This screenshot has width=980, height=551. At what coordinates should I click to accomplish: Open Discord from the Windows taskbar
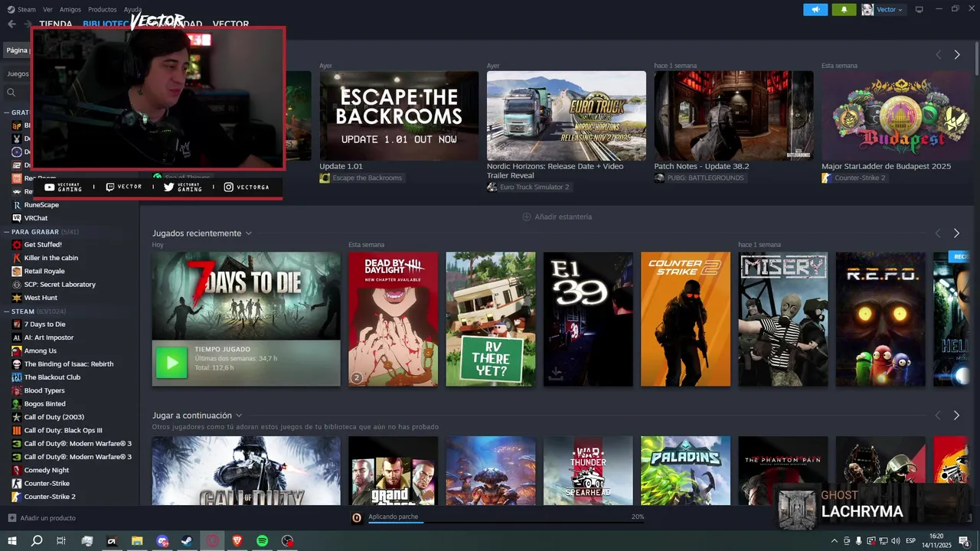tap(162, 541)
